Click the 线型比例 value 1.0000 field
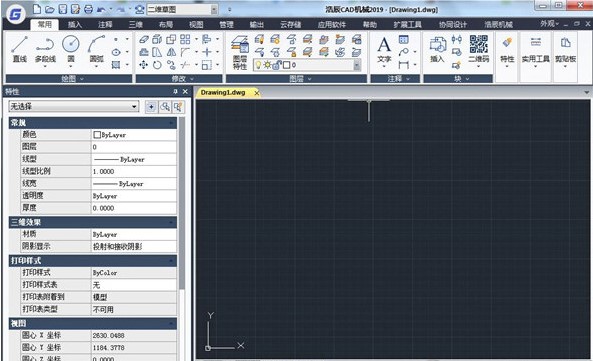Image resolution: width=593 pixels, height=361 pixels. tap(134, 171)
